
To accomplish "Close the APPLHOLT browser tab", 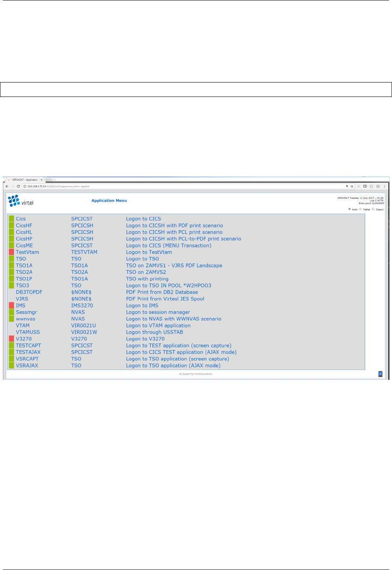I will (41, 180).
